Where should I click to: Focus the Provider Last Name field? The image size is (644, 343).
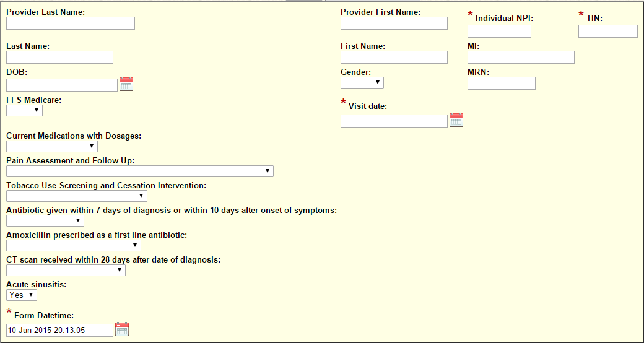pyautogui.click(x=71, y=24)
